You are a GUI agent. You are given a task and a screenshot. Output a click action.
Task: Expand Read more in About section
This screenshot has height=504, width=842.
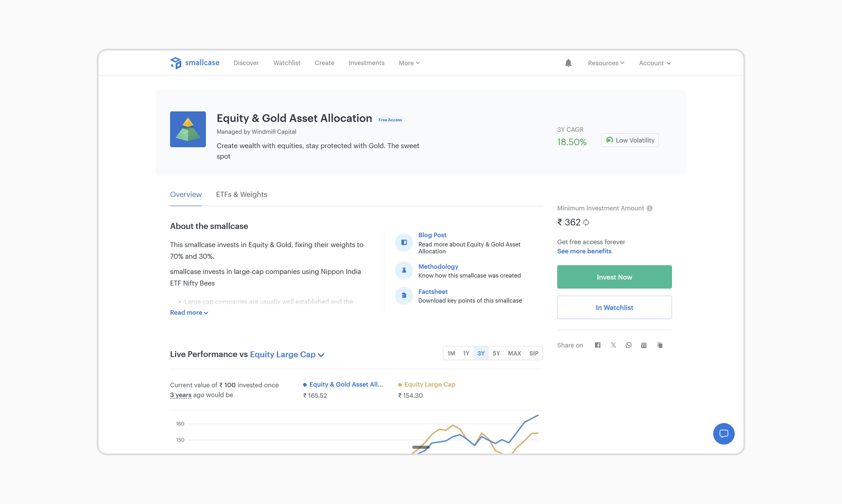pos(189,312)
